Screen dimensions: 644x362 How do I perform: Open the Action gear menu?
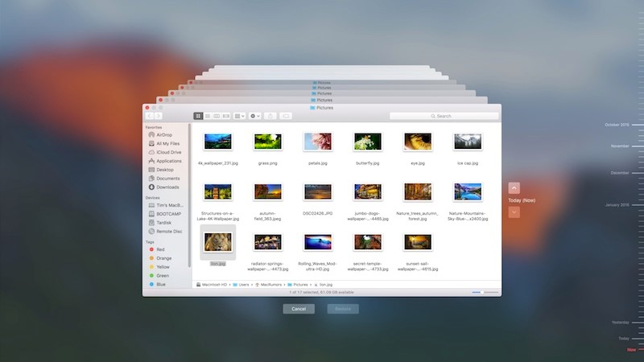coord(255,116)
